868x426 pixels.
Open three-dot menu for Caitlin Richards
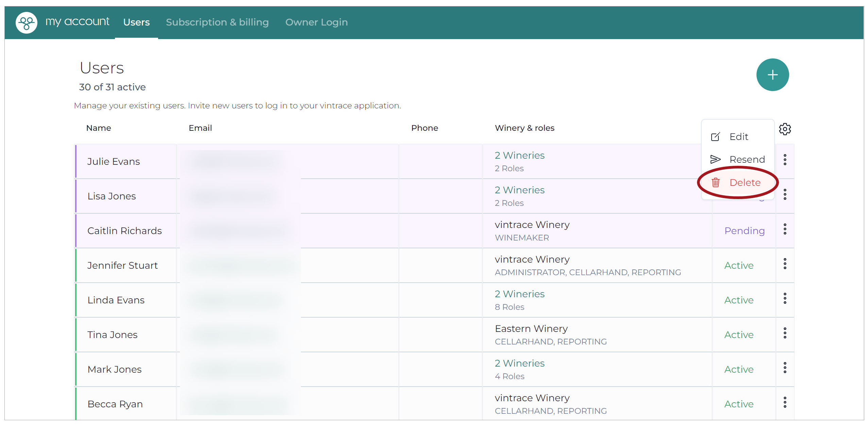pyautogui.click(x=785, y=229)
